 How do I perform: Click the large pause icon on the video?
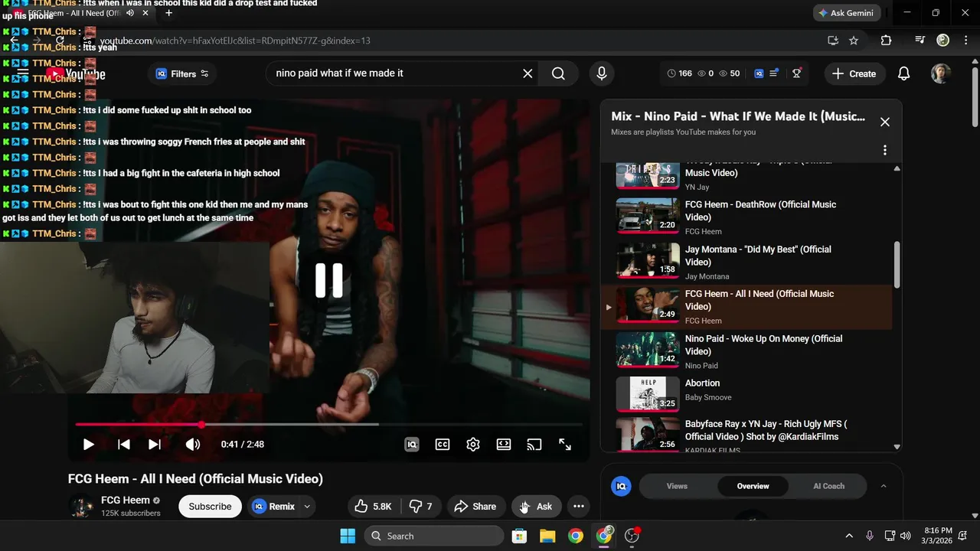(x=329, y=280)
